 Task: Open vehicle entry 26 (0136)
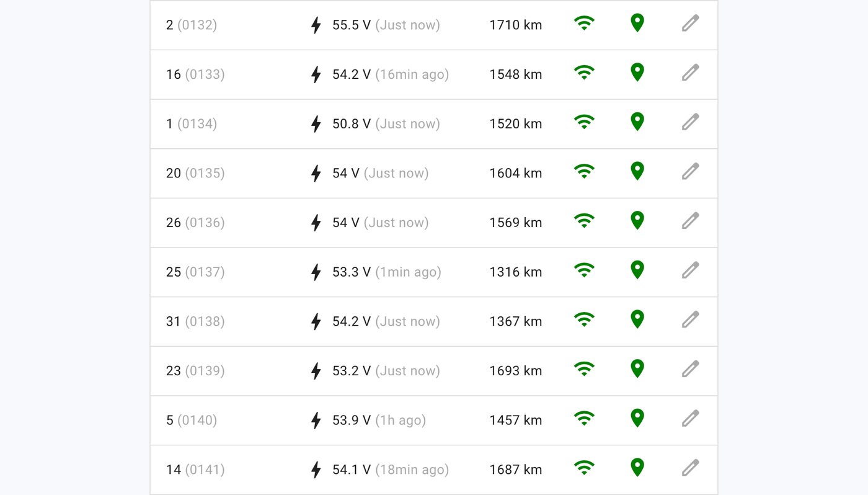pyautogui.click(x=434, y=223)
